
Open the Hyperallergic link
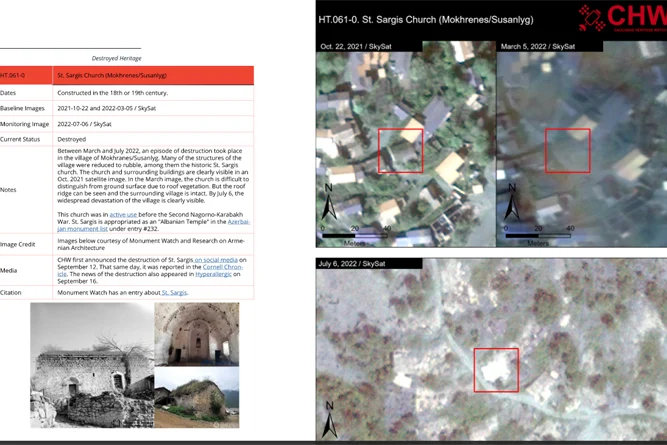click(214, 274)
